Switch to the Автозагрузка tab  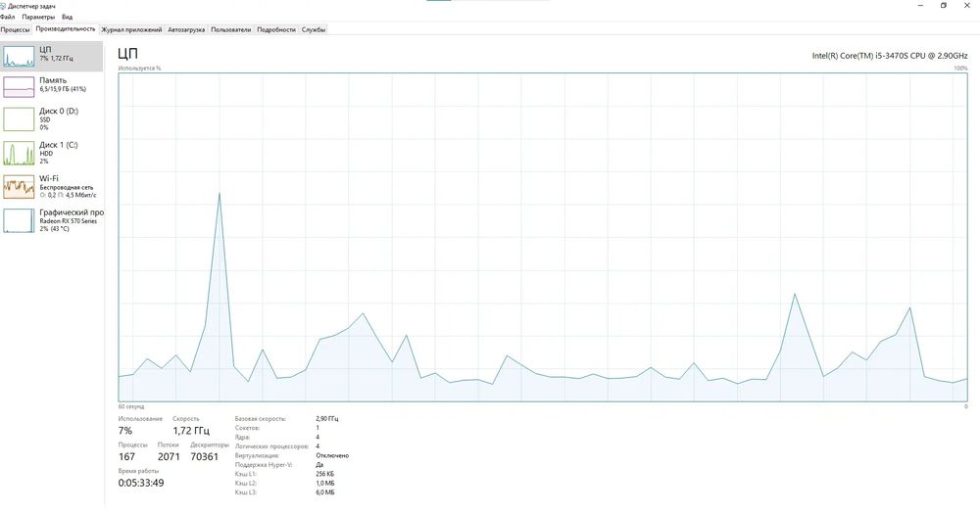point(186,29)
